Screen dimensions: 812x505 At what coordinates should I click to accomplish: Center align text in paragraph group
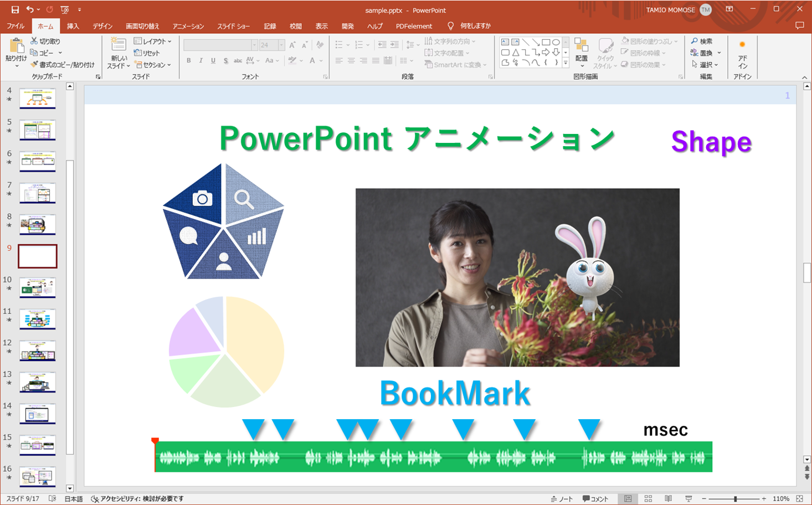pos(351,60)
